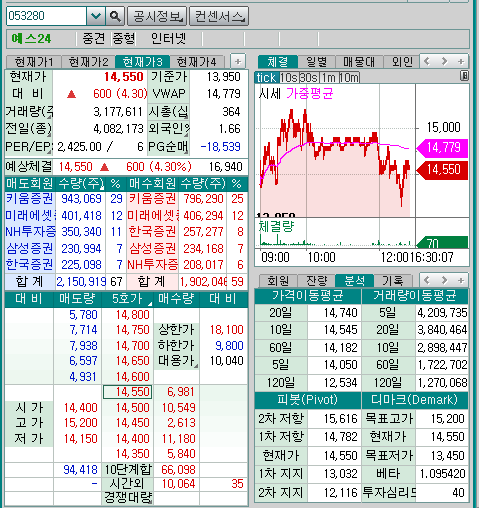Viewport: 479px width, 508px height.
Task: Click left arrow beside 외인 tab
Action: pyautogui.click(x=427, y=61)
